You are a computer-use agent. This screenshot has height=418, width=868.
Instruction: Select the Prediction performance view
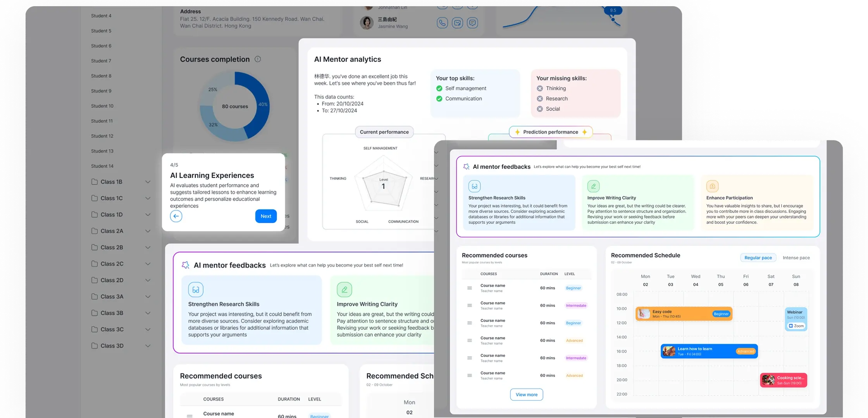point(550,132)
